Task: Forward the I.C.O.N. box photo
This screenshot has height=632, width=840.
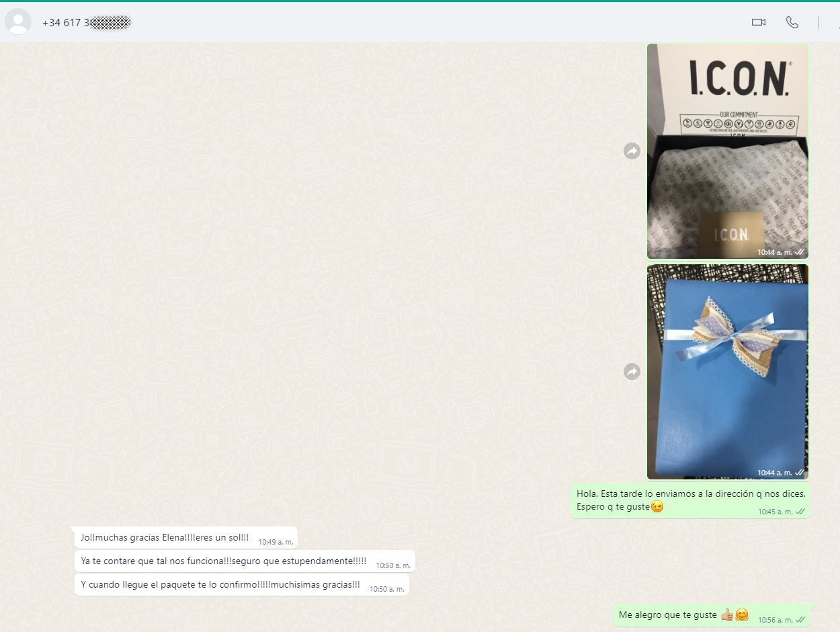Action: tap(632, 151)
